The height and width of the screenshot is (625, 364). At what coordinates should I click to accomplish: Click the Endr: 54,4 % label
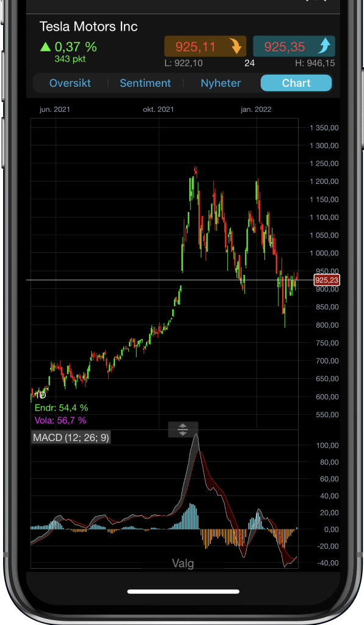point(61,408)
